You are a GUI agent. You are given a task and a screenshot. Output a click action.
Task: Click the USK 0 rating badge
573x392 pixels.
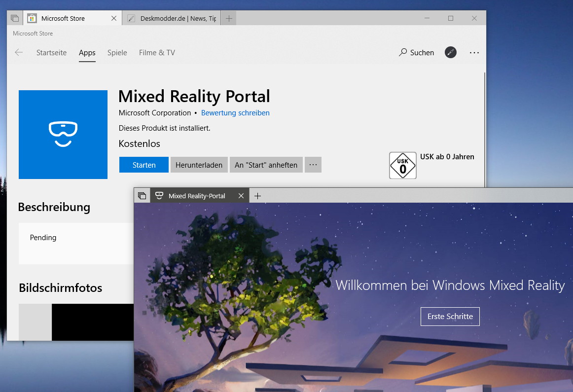pyautogui.click(x=403, y=166)
